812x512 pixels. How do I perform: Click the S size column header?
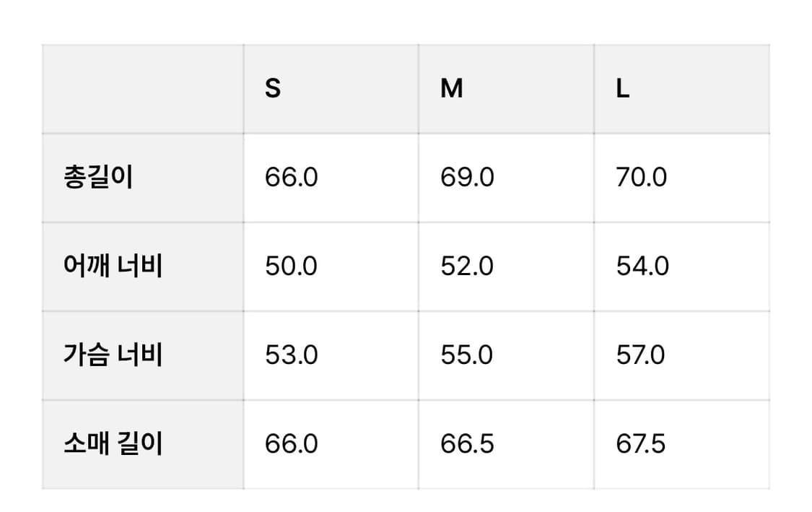273,89
